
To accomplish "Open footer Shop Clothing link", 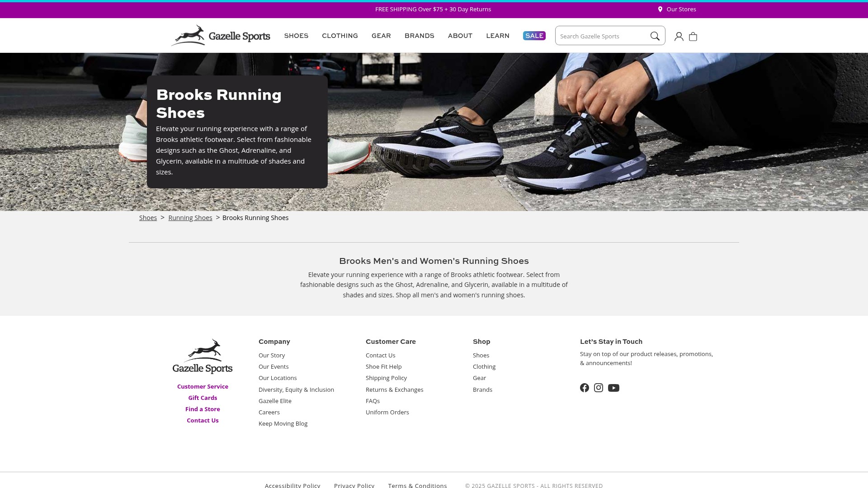I will coord(484,366).
